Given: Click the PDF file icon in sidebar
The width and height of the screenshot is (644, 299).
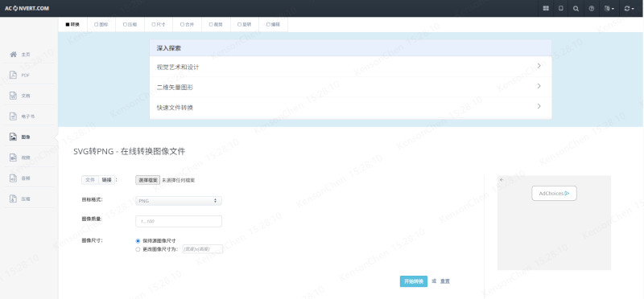Looking at the screenshot, I should click(x=13, y=75).
